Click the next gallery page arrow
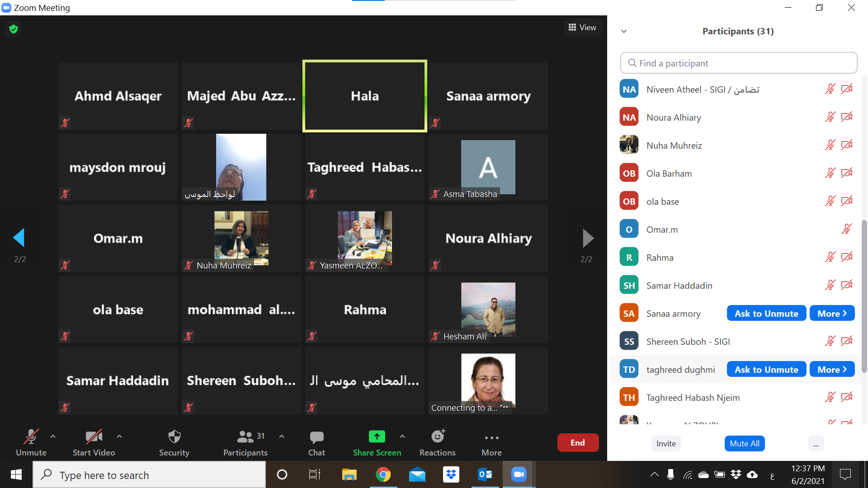868x488 pixels. (x=588, y=238)
